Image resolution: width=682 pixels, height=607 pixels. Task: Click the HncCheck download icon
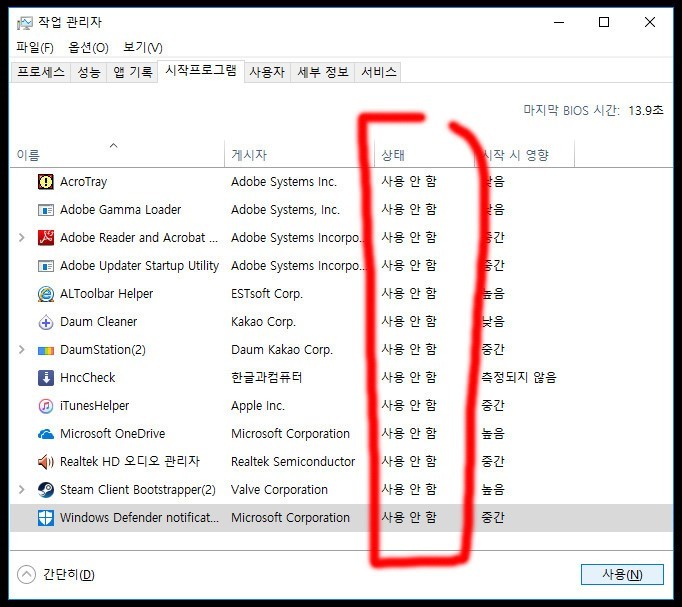pos(46,378)
